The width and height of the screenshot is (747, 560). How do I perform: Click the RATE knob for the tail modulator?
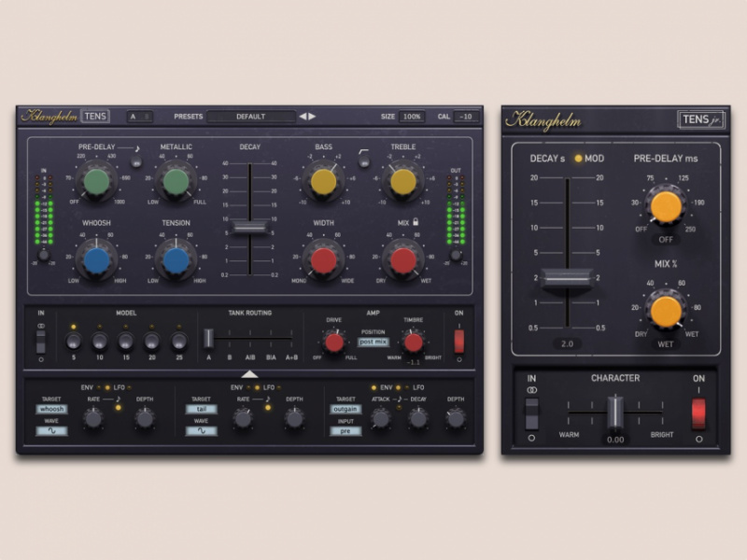pos(243,419)
